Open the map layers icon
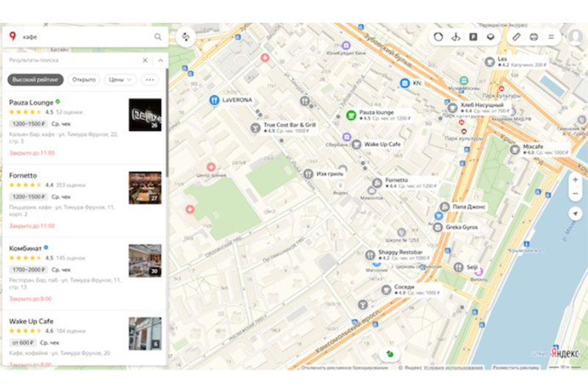The image size is (588, 392). pyautogui.click(x=490, y=37)
